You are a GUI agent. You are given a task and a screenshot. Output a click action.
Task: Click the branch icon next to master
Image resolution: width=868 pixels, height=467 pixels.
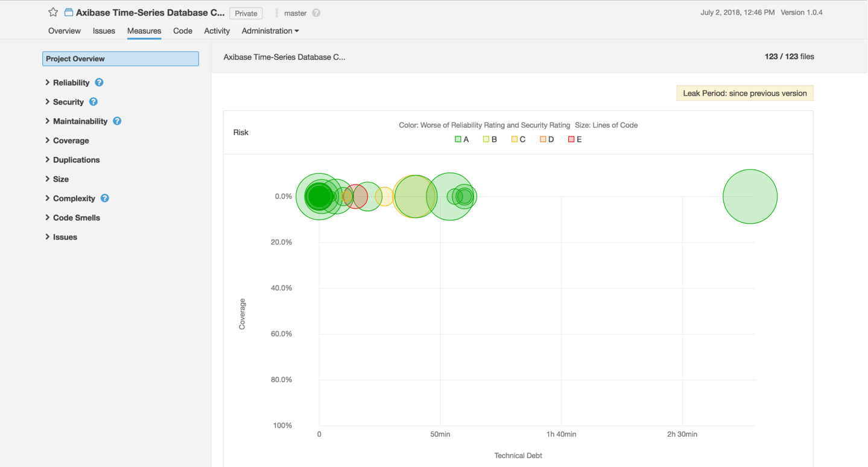coord(277,13)
